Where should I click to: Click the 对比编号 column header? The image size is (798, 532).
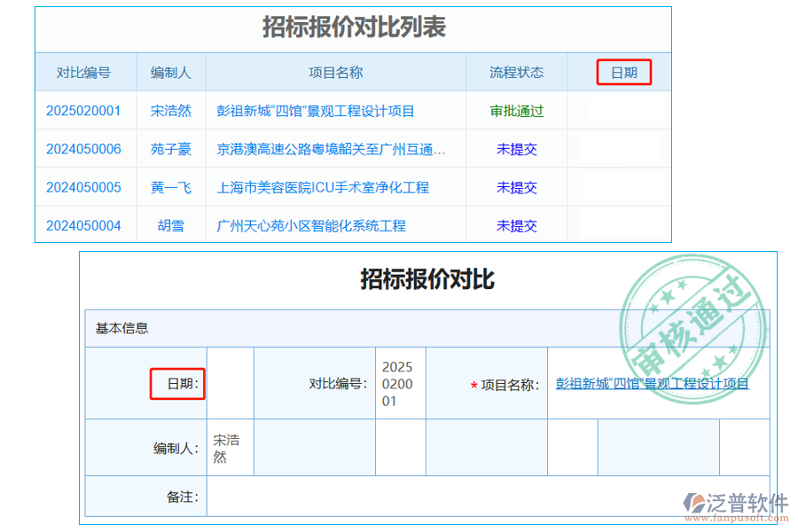(85, 73)
